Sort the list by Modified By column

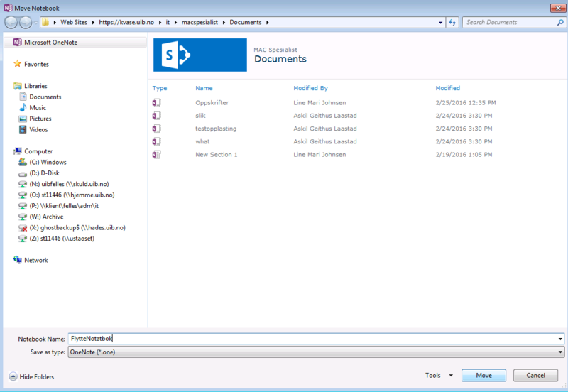pyautogui.click(x=310, y=89)
